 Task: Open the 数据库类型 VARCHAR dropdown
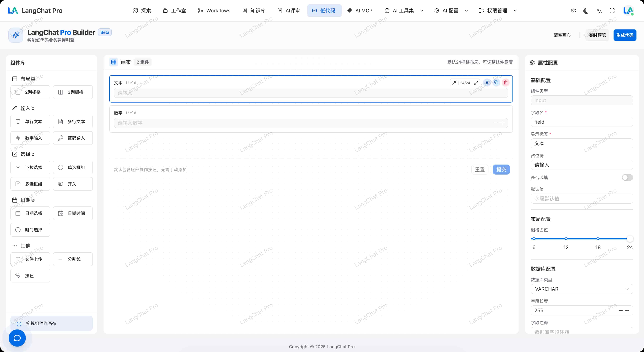coord(581,289)
